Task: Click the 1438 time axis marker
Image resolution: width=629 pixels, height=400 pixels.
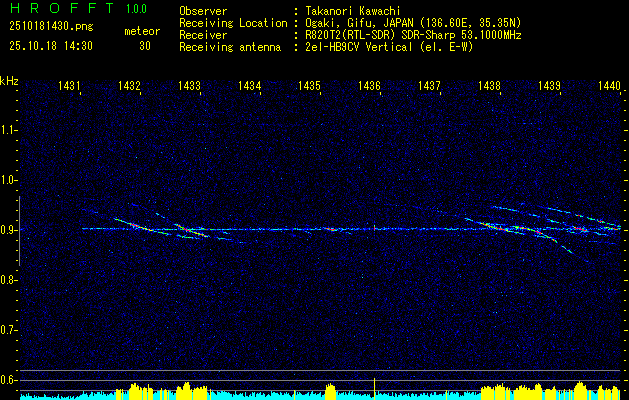Action: pos(489,85)
